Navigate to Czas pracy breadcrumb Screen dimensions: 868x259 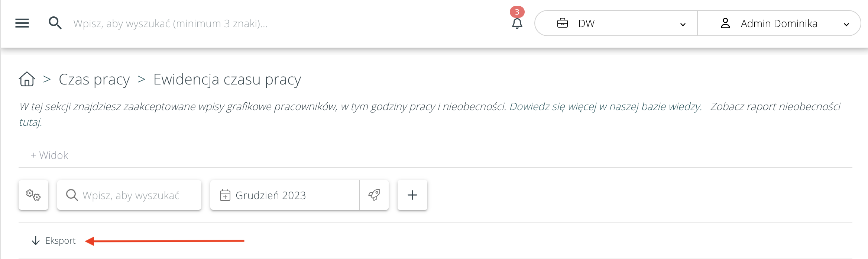[x=94, y=79]
